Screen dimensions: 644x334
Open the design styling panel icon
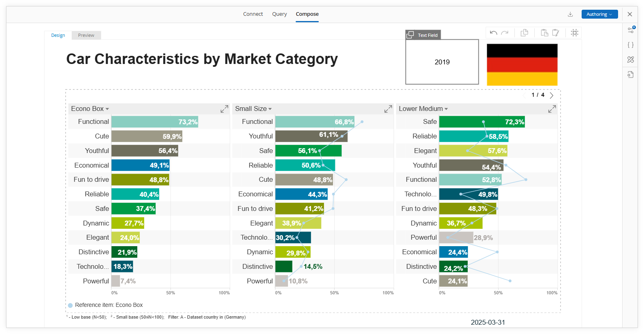point(631,60)
